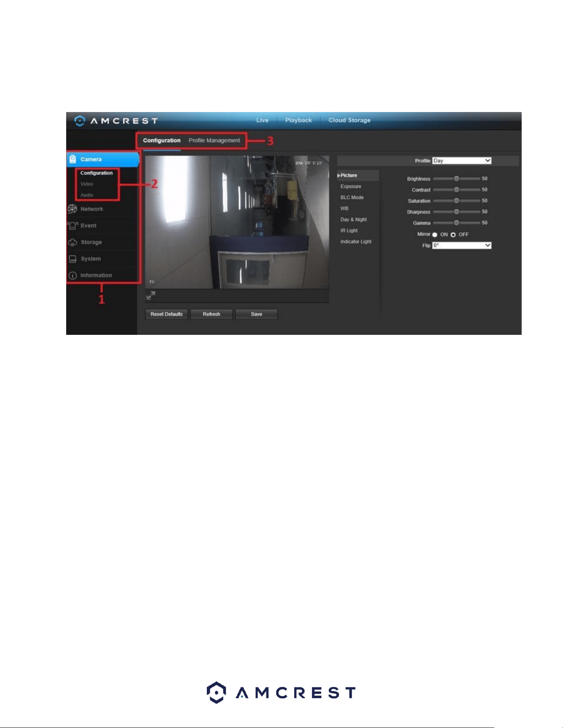Switch to Profile Management tab

(x=214, y=140)
